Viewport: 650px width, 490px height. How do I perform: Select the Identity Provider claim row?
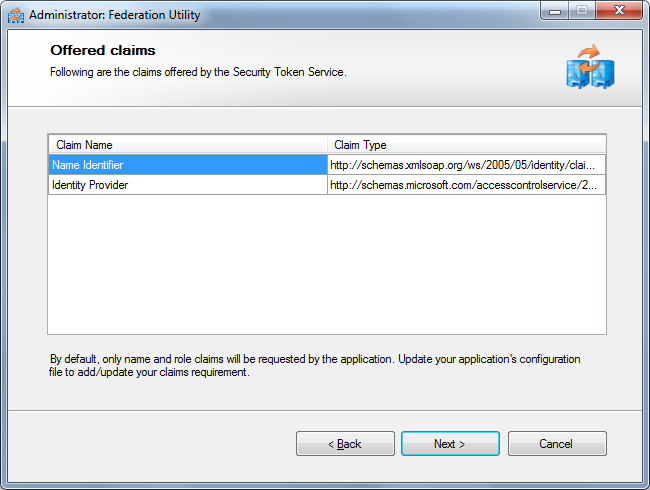pyautogui.click(x=187, y=185)
